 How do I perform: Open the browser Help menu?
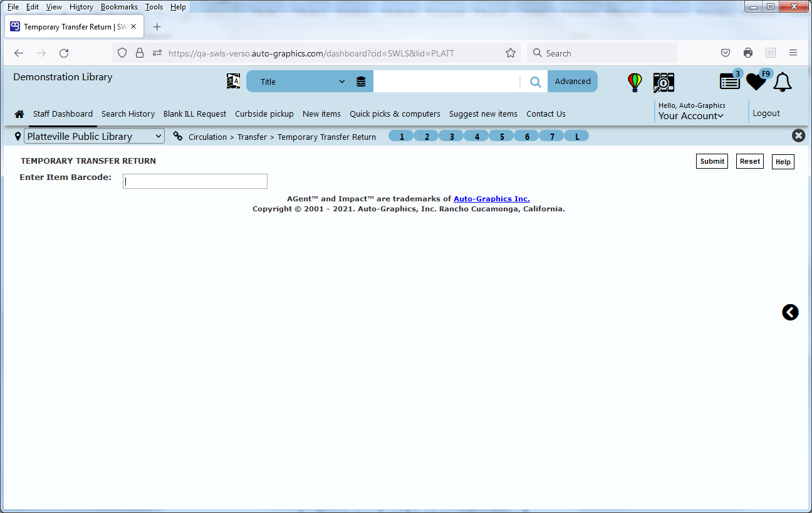coord(178,7)
